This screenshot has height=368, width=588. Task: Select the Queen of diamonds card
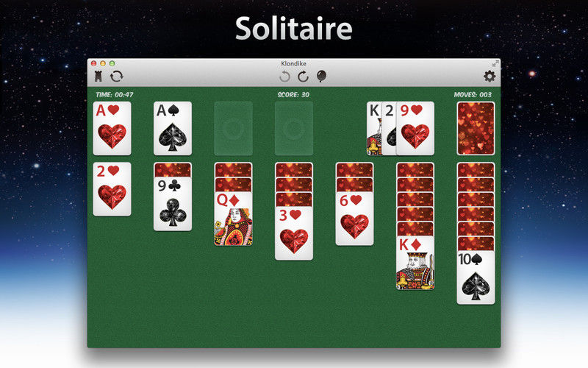tap(233, 219)
